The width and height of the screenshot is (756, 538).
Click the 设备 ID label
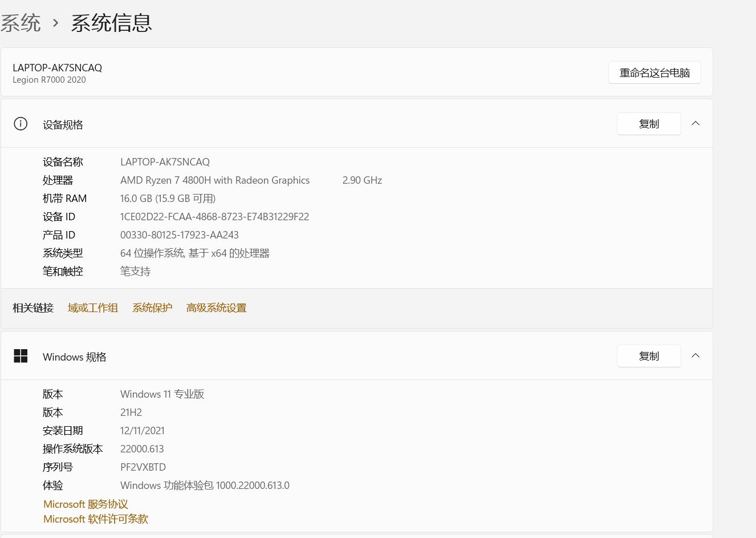coord(59,217)
